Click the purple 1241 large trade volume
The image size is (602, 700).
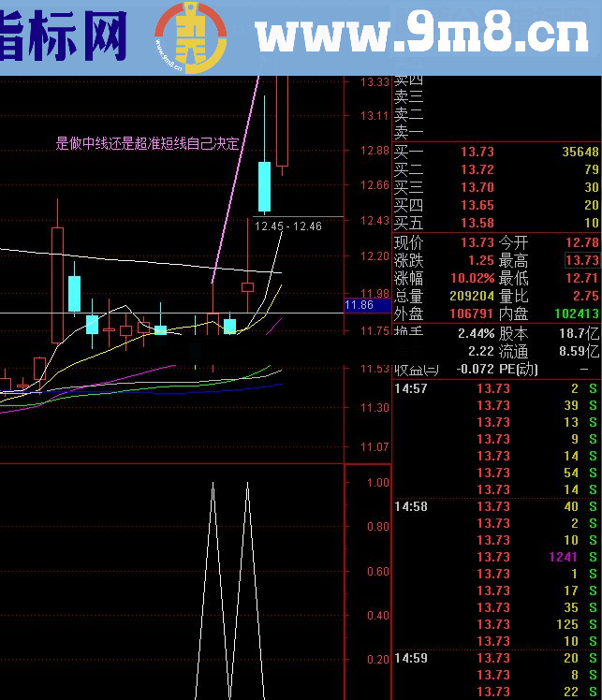click(564, 557)
